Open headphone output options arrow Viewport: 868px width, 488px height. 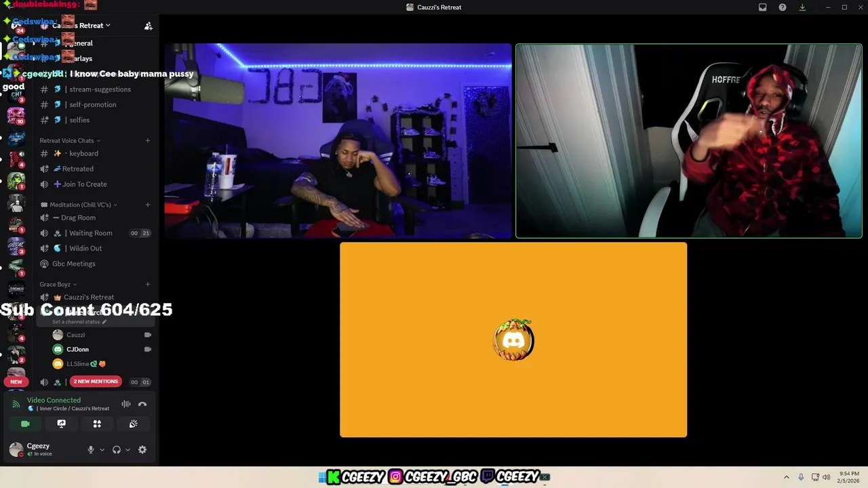point(127,449)
